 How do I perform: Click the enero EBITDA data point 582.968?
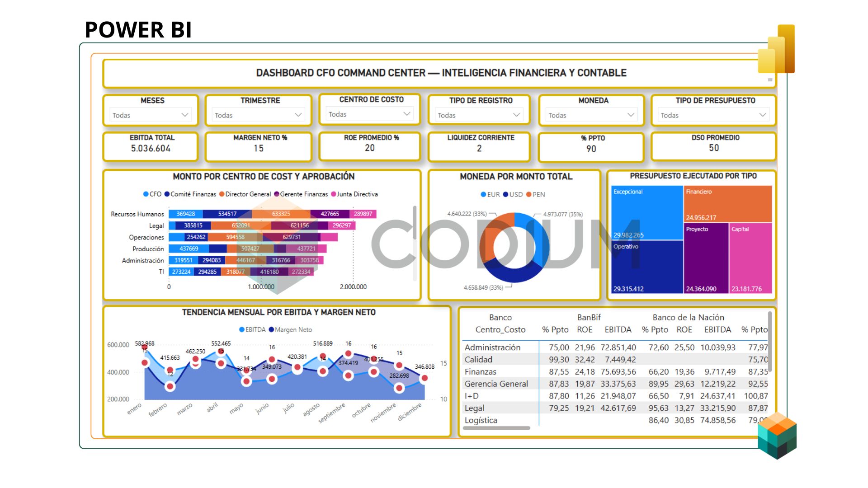pyautogui.click(x=145, y=347)
